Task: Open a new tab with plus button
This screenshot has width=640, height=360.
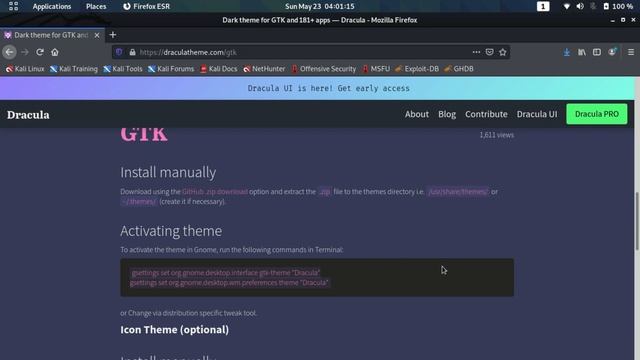Action: coord(113,35)
